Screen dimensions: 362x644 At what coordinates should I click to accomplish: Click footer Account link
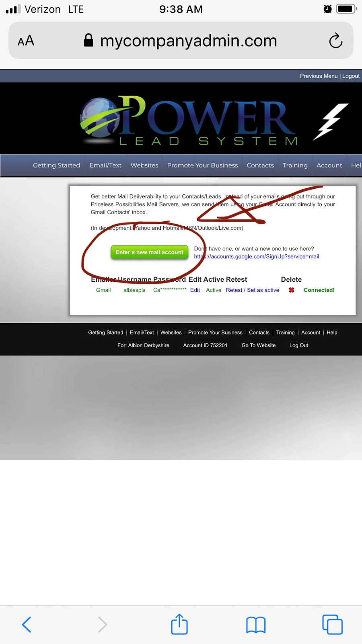(x=311, y=332)
